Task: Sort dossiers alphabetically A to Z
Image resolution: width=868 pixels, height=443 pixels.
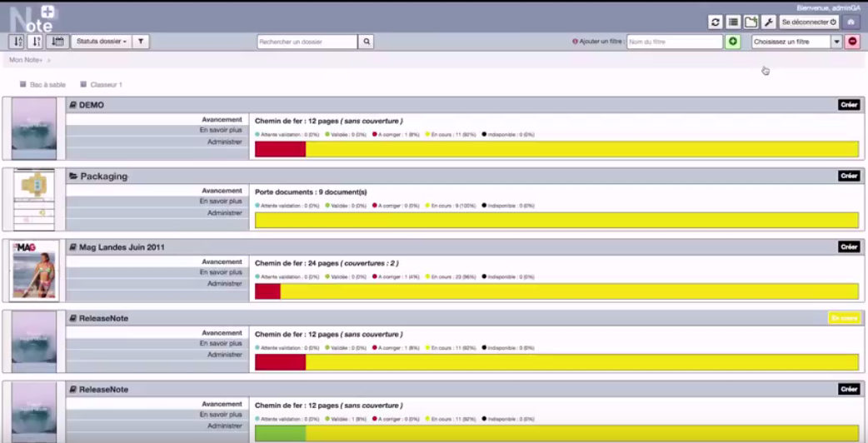Action: [17, 42]
